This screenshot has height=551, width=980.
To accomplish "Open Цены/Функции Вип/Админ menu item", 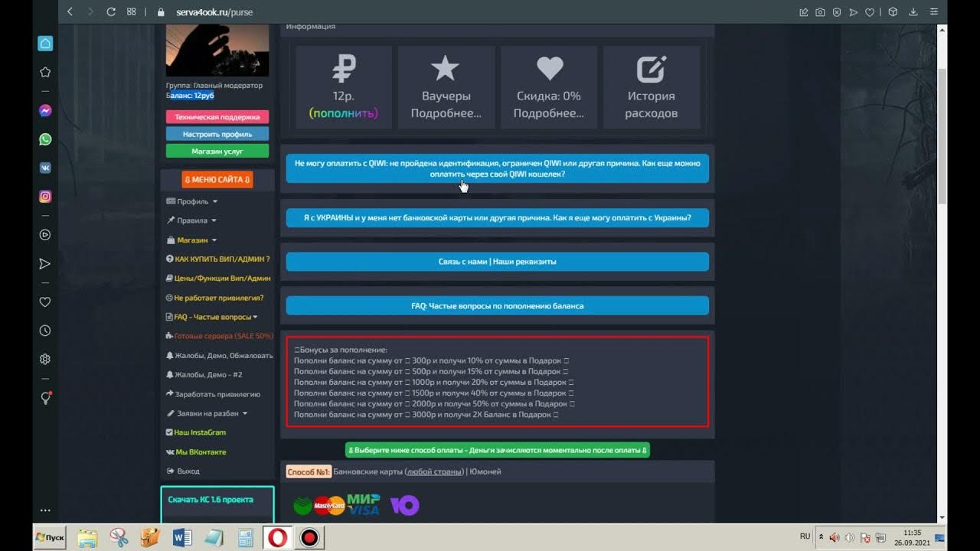I will pyautogui.click(x=218, y=279).
